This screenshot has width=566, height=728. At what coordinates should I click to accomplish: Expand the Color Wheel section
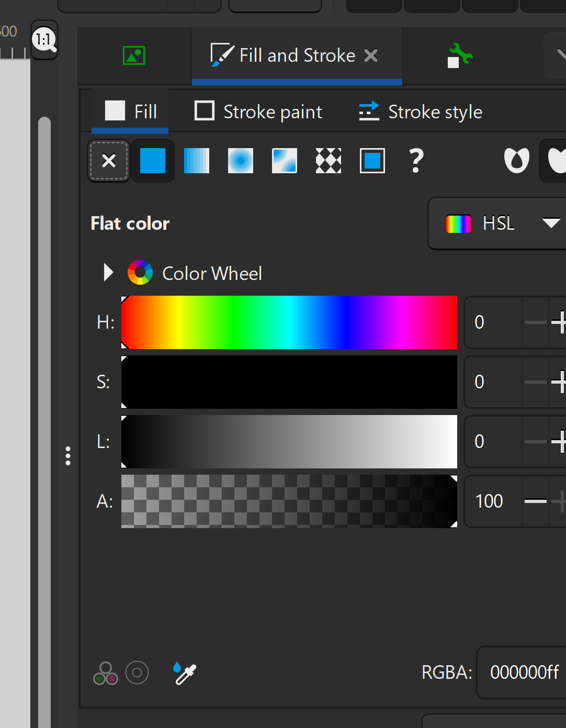pos(108,272)
